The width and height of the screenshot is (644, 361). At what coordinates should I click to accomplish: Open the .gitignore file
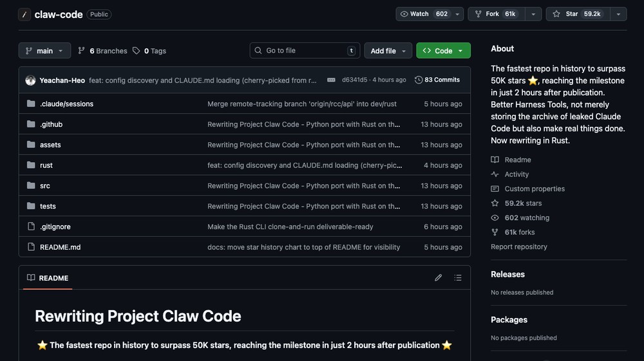tap(55, 227)
